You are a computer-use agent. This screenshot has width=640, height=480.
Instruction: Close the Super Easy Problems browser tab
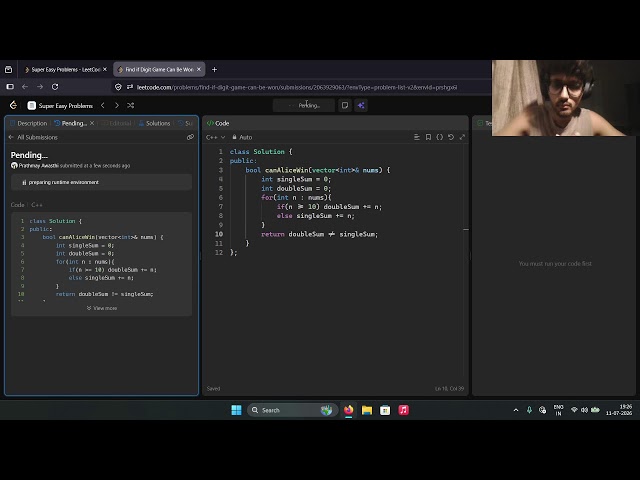(x=105, y=69)
